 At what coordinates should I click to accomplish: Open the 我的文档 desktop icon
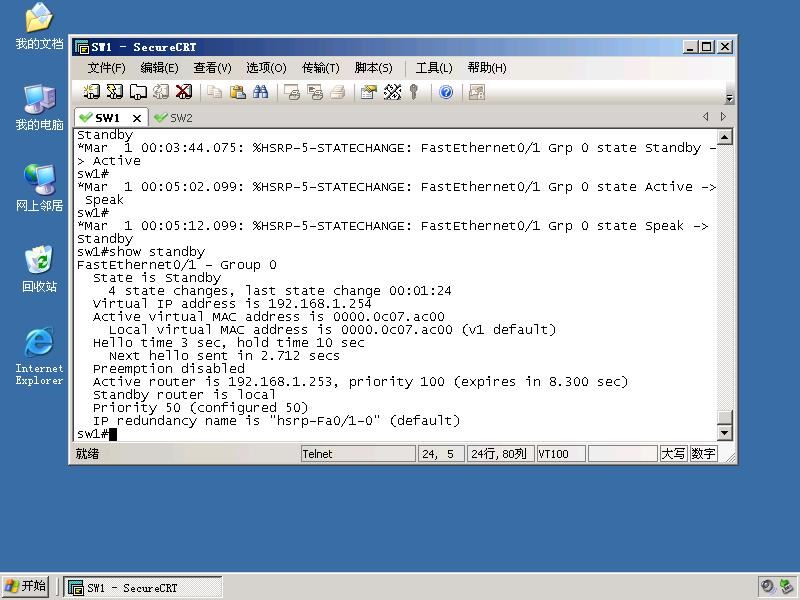coord(39,27)
